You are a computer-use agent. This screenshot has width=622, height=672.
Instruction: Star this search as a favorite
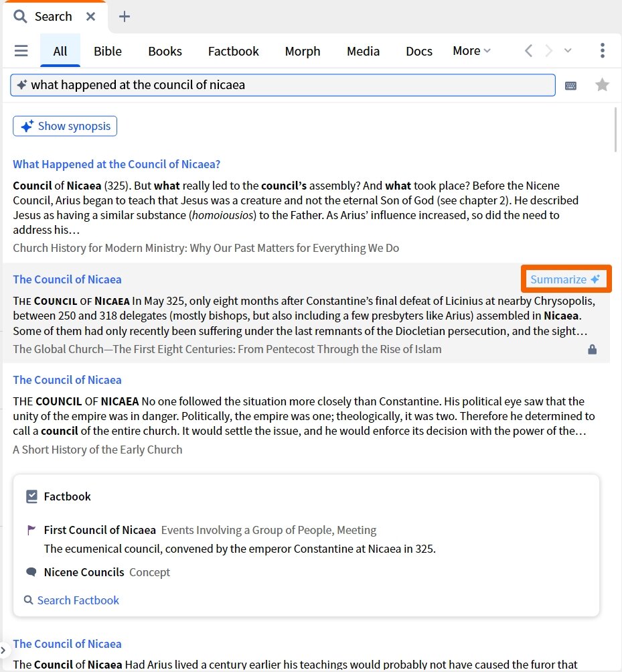tap(602, 84)
